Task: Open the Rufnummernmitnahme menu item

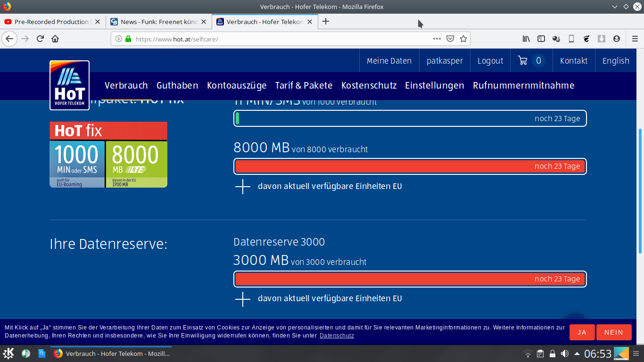Action: [x=524, y=85]
